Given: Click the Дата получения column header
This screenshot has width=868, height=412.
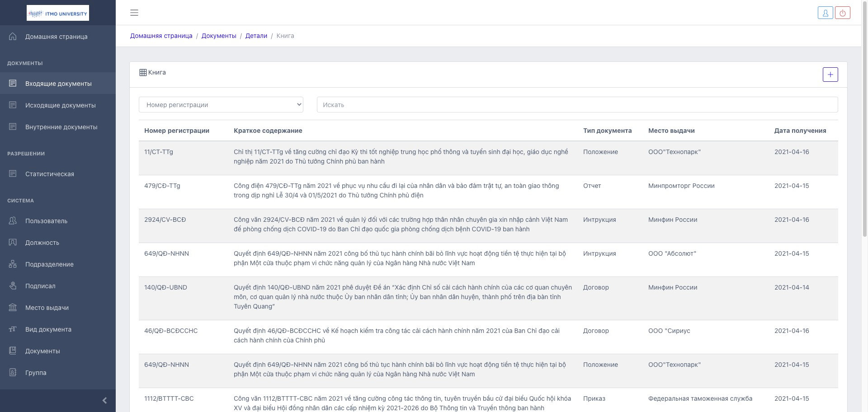Looking at the screenshot, I should point(800,131).
